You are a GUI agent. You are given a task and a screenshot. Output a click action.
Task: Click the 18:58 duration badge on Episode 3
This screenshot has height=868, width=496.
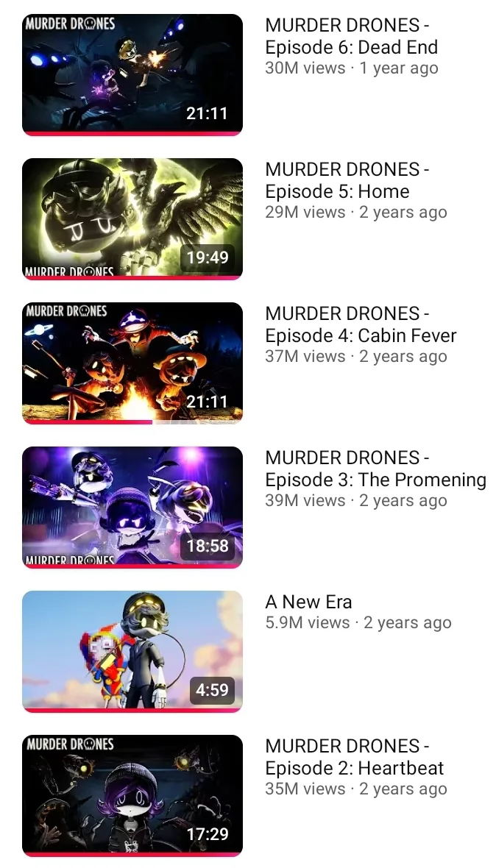click(207, 546)
